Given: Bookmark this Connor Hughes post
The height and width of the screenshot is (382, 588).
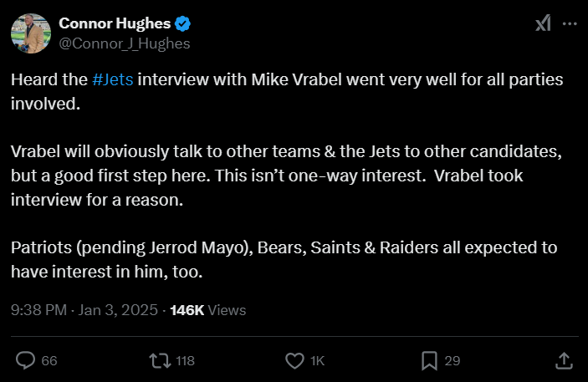Looking at the screenshot, I should coord(429,360).
